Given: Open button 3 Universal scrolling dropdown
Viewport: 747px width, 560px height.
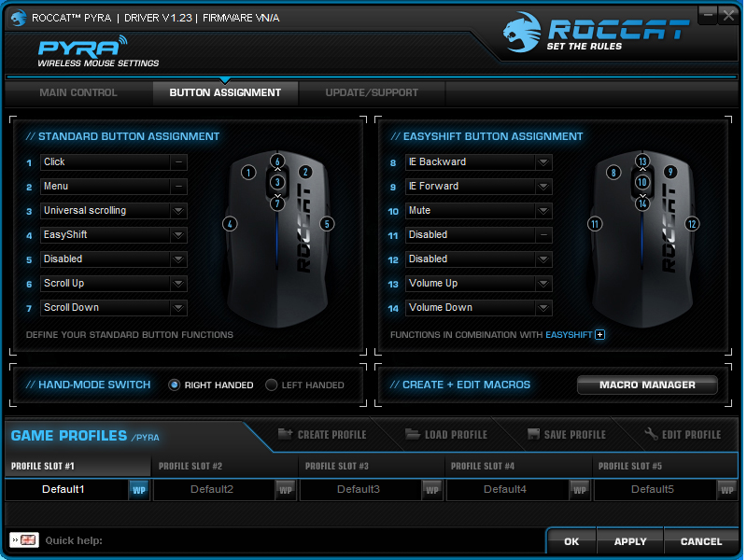Looking at the screenshot, I should pos(178,211).
